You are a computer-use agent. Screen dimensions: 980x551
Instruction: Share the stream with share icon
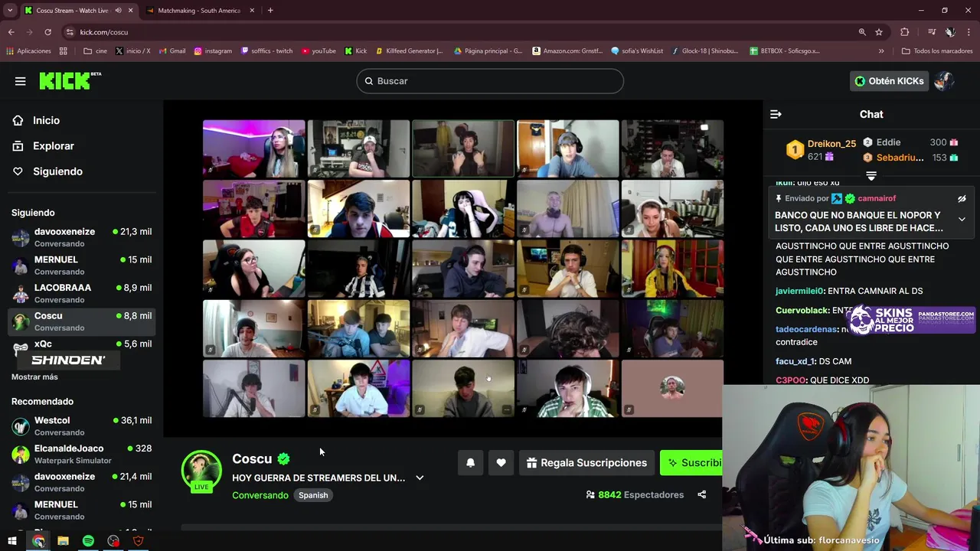701,494
